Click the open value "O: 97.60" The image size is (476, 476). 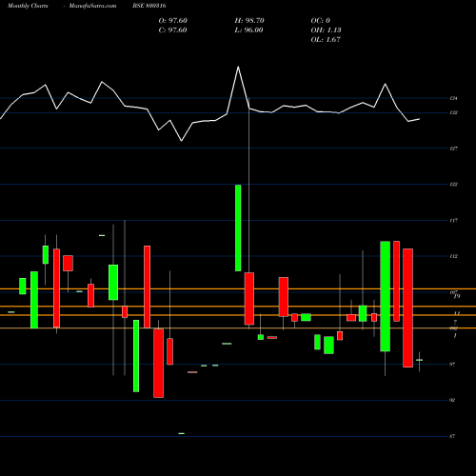click(173, 21)
